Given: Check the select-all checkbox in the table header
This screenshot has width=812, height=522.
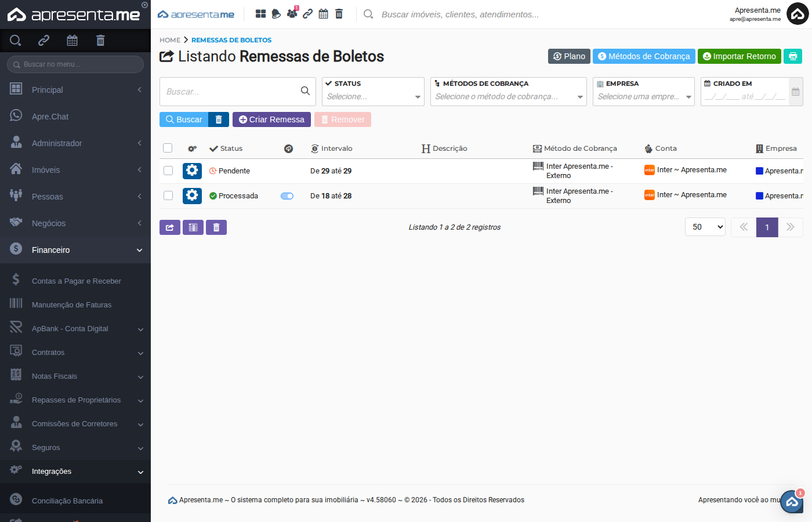Looking at the screenshot, I should [168, 147].
